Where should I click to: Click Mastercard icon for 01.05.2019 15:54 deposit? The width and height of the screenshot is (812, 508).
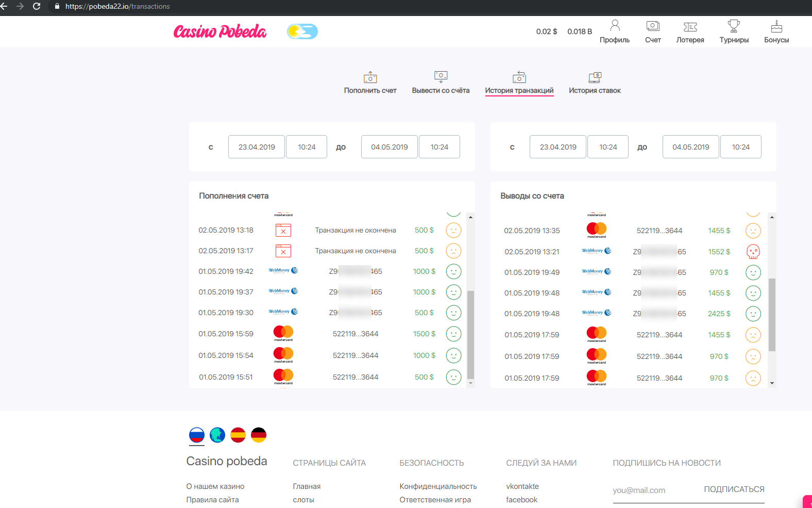point(283,355)
